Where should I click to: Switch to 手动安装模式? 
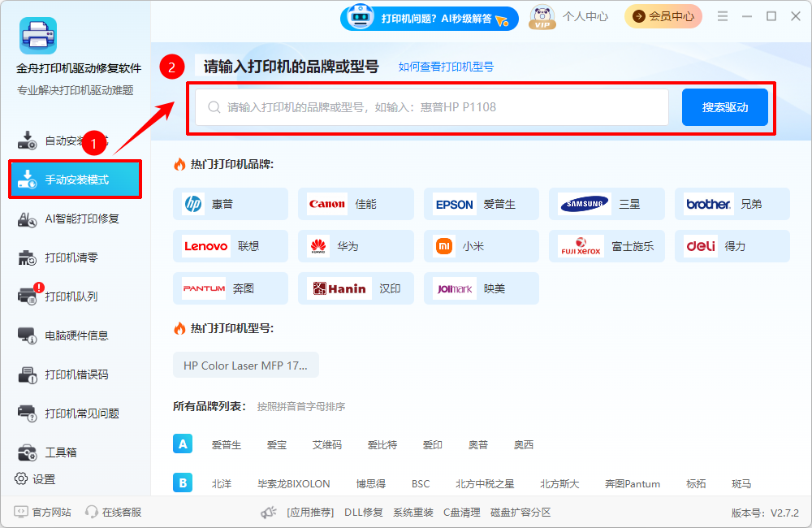(75, 180)
